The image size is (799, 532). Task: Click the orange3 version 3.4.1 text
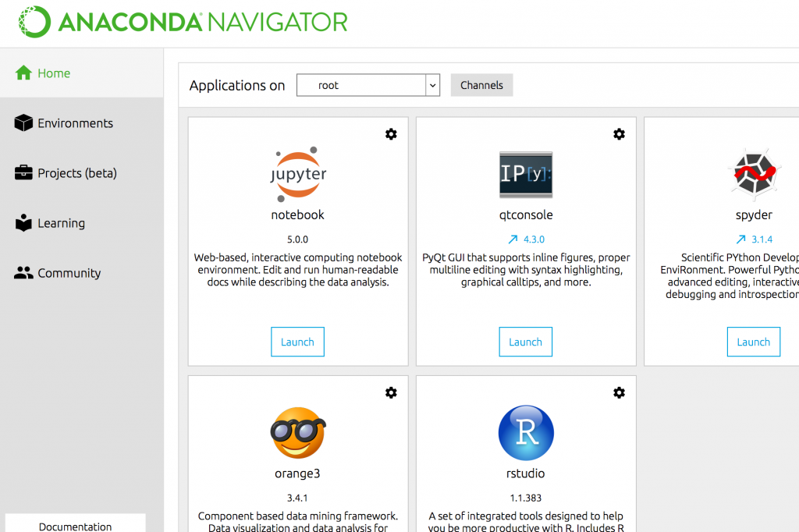pyautogui.click(x=297, y=498)
